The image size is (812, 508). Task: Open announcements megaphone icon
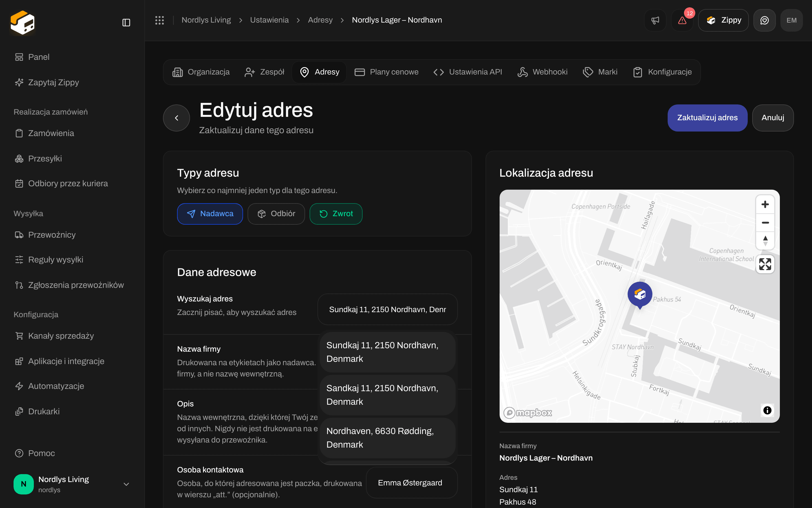click(655, 20)
